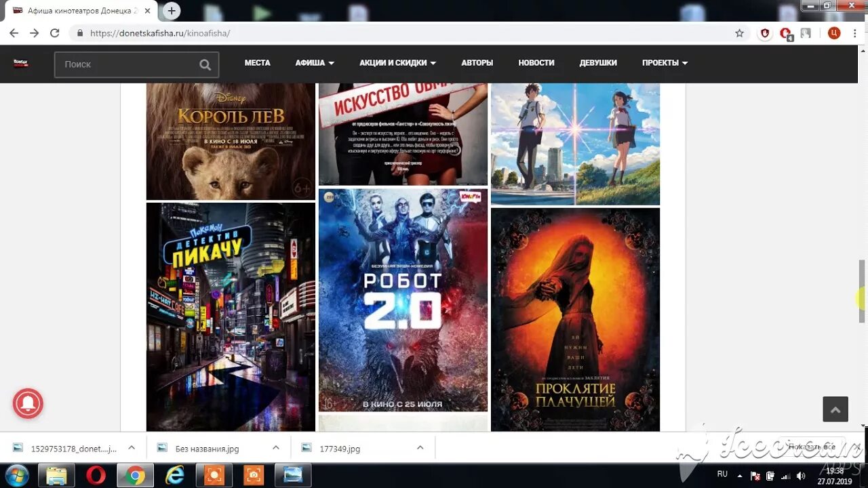Open the Windows Start menu

pos(16,474)
